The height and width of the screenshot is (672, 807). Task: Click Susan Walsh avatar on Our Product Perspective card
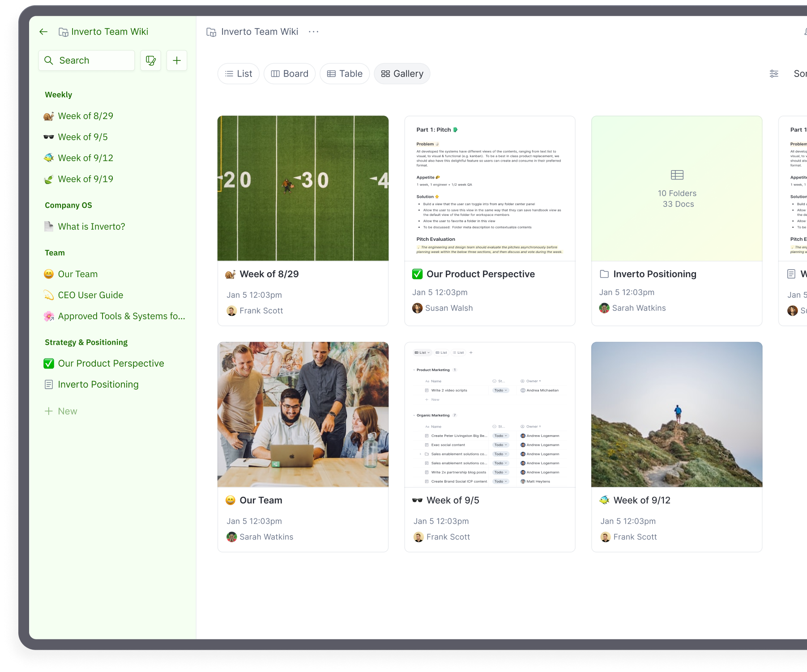tap(418, 308)
